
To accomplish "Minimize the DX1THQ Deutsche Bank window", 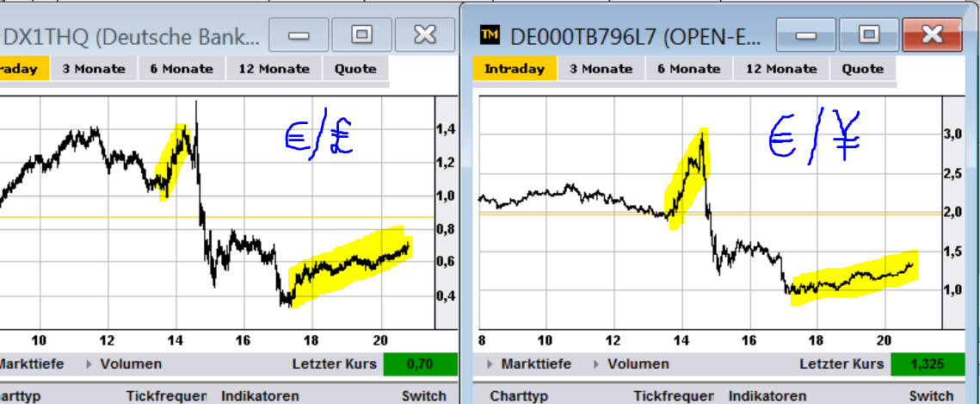I will click(x=299, y=34).
